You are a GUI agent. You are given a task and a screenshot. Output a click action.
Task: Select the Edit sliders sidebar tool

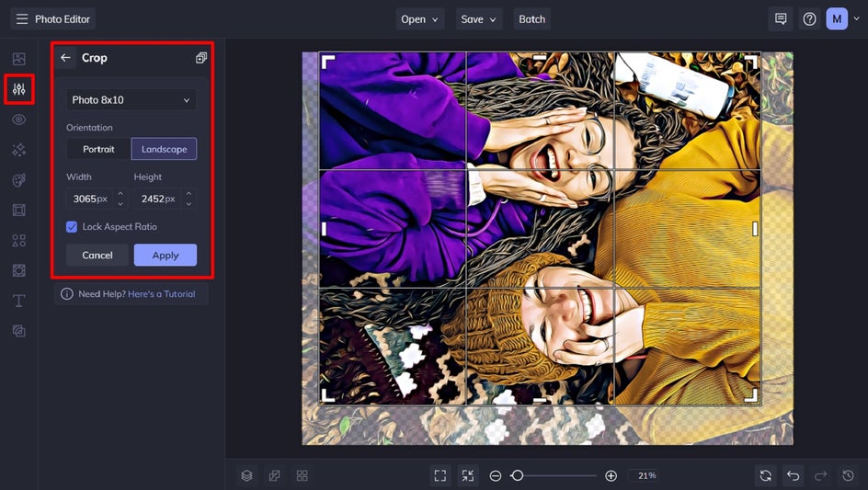pyautogui.click(x=18, y=89)
